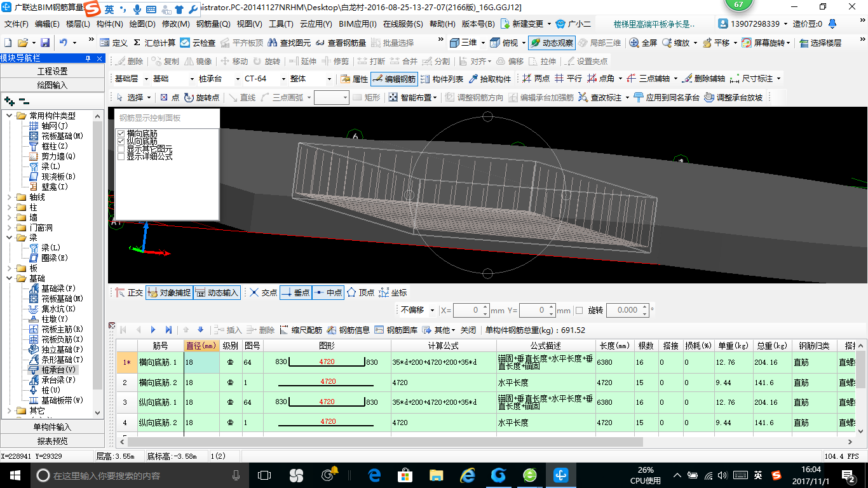Click the undo arrow icon
The width and height of the screenshot is (868, 488).
pyautogui.click(x=64, y=43)
